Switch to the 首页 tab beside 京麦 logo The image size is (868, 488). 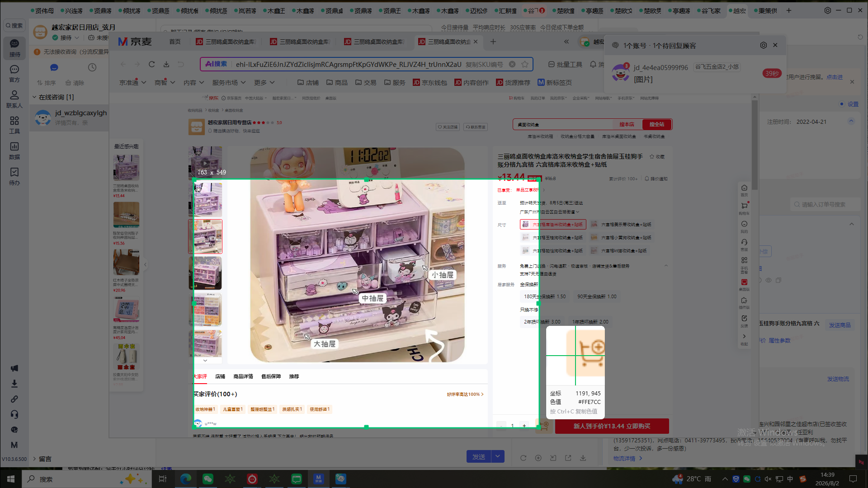pyautogui.click(x=175, y=42)
